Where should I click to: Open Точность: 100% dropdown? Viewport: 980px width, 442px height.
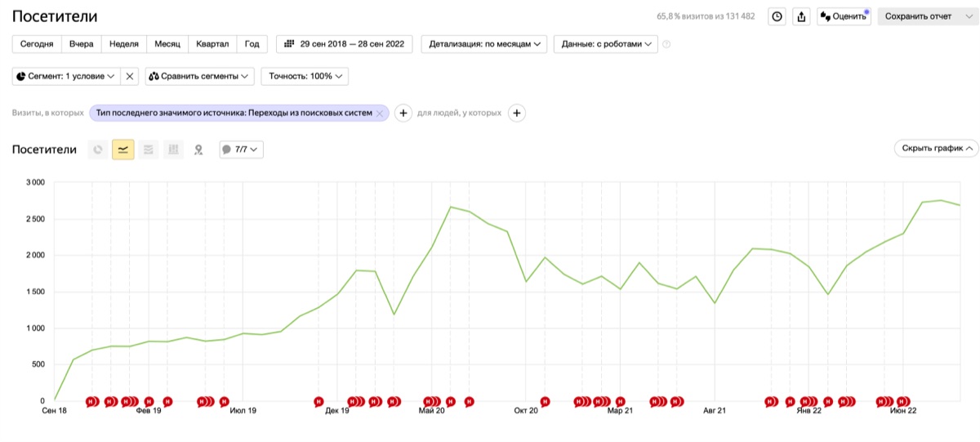305,76
